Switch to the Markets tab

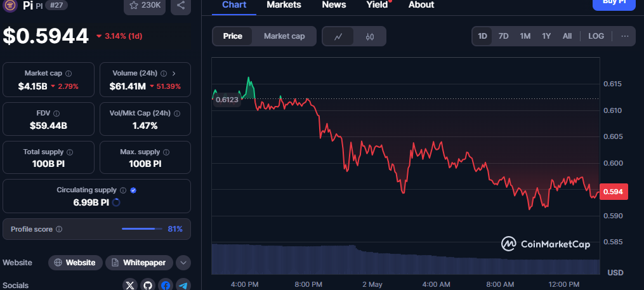(284, 5)
